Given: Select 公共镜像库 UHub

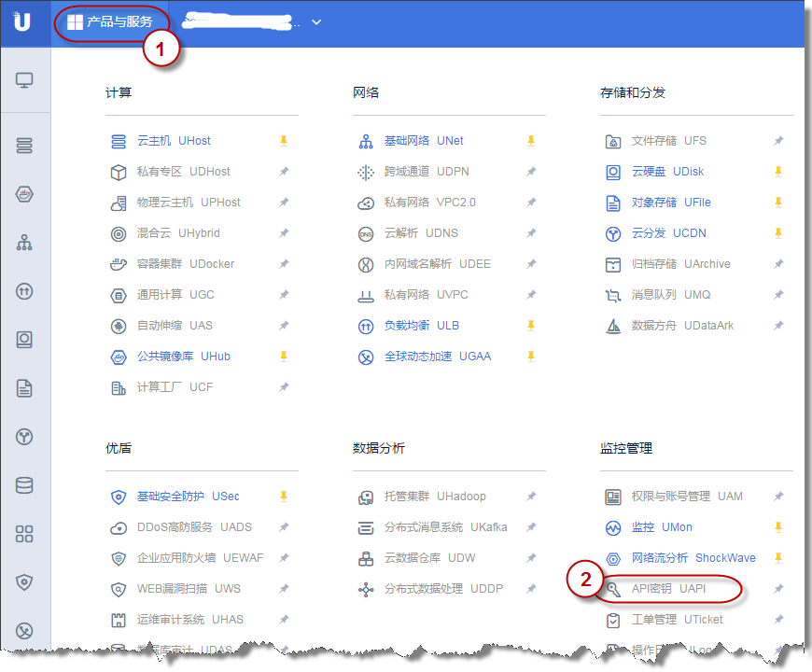Looking at the screenshot, I should tap(183, 357).
